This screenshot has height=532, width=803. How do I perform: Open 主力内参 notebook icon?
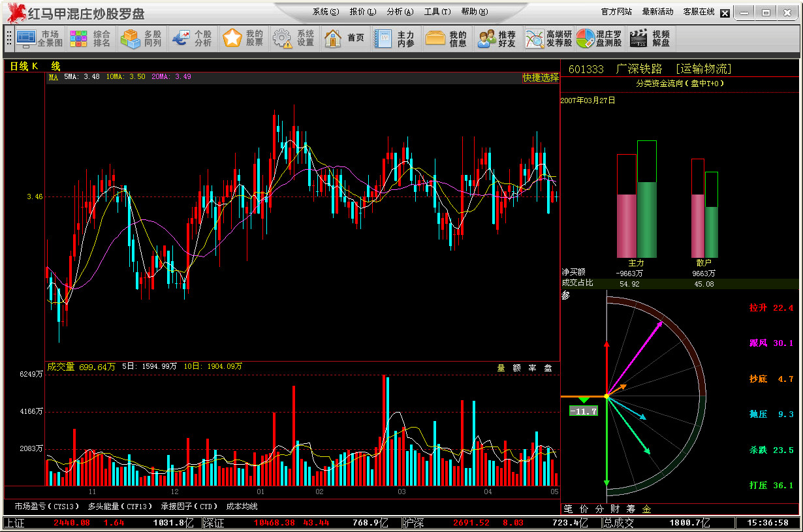(396, 39)
